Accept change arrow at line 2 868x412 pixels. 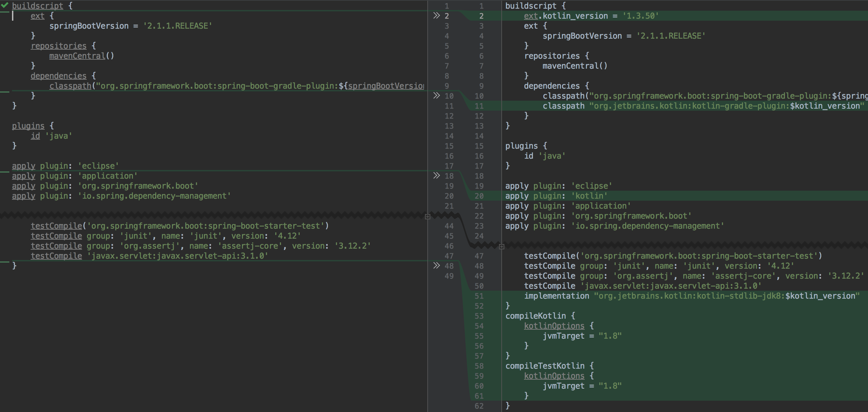pos(436,15)
